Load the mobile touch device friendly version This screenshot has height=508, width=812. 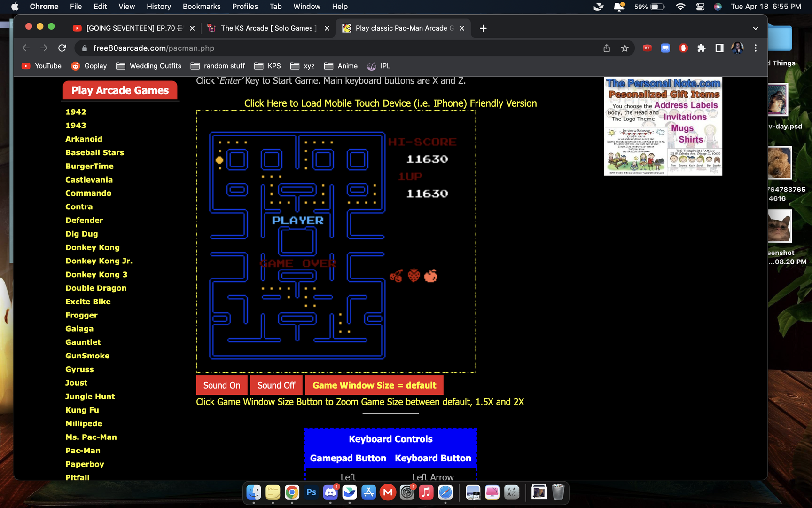click(x=390, y=103)
